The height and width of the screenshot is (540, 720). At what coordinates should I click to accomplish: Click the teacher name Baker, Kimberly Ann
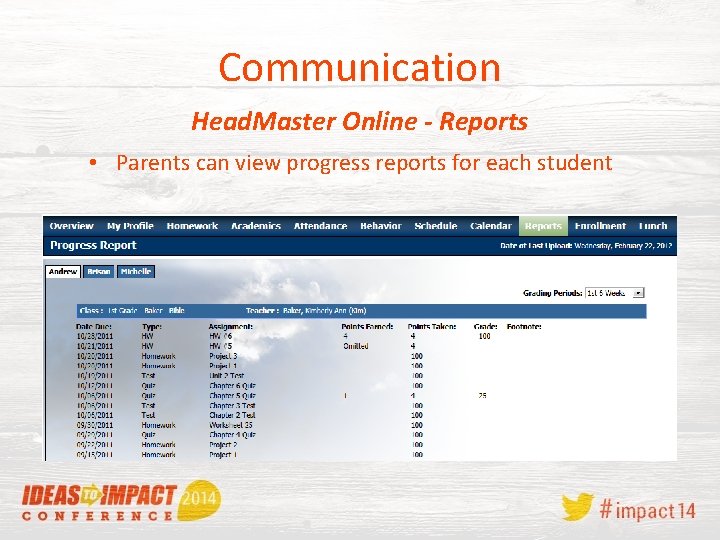[324, 311]
